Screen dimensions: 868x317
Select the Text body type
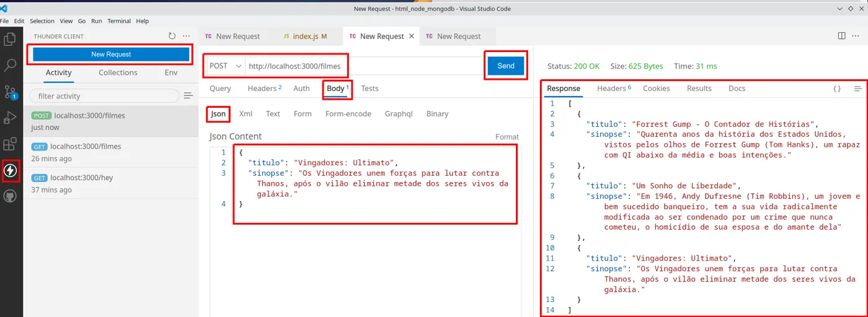pyautogui.click(x=273, y=114)
